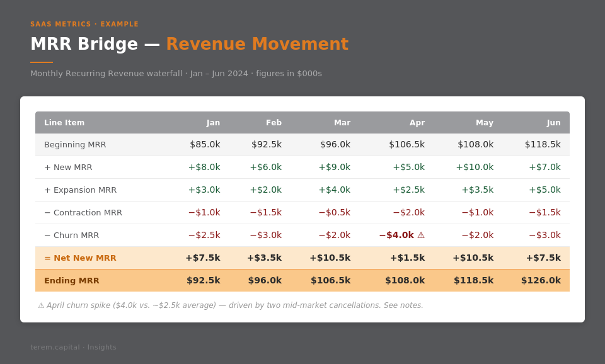Click January Beginning MRR value $85.0k
This screenshot has width=605, height=364.
[x=205, y=144]
